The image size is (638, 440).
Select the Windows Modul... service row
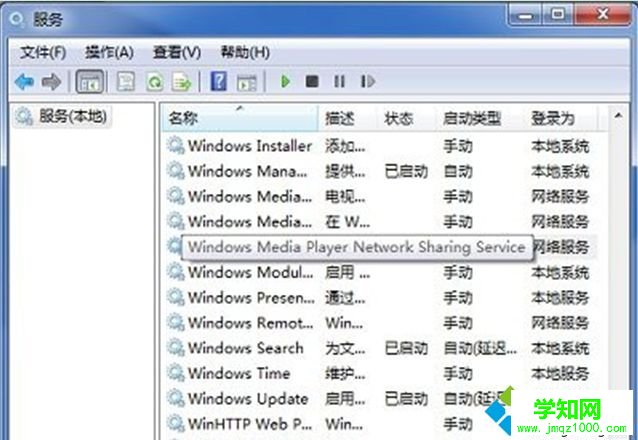coord(378,272)
